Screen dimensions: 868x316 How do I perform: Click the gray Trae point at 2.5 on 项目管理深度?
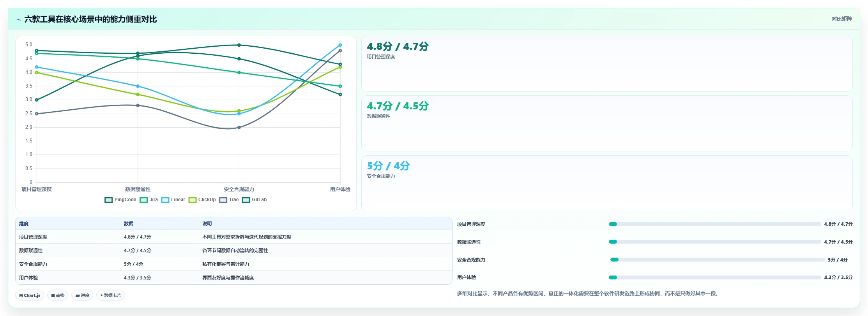pyautogui.click(x=37, y=114)
